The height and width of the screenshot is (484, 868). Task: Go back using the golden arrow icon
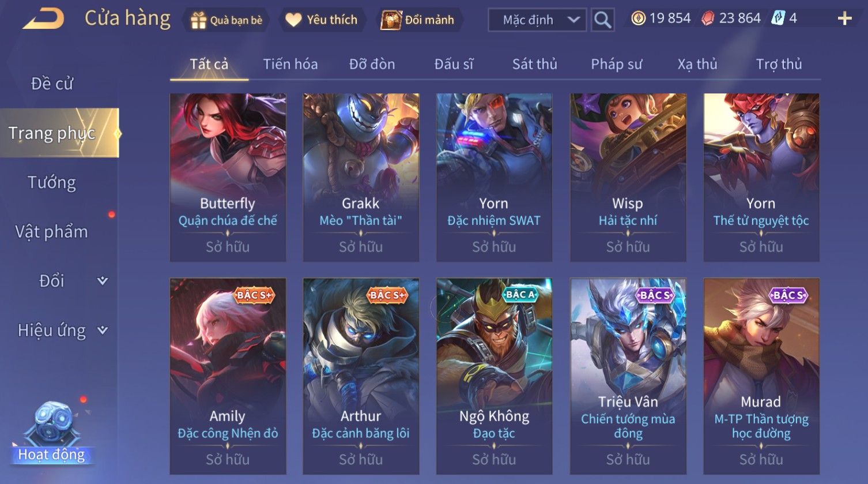43,19
